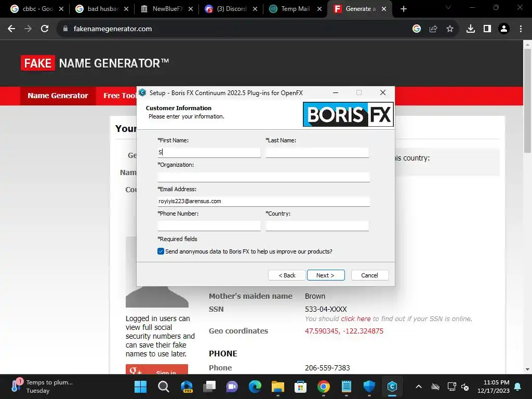This screenshot has height=399, width=532.
Task: Click the share page icon
Action: point(433,29)
